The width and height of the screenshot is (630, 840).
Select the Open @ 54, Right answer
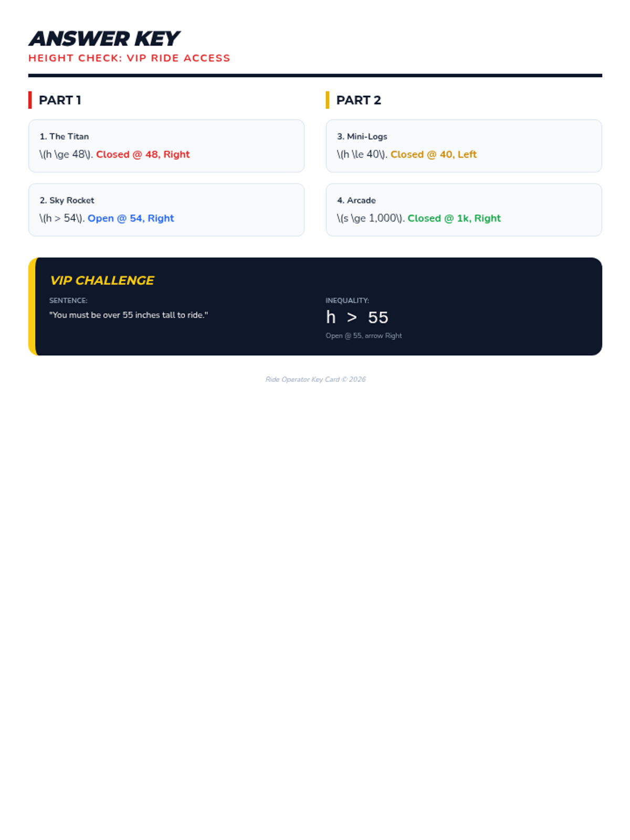[x=131, y=218]
